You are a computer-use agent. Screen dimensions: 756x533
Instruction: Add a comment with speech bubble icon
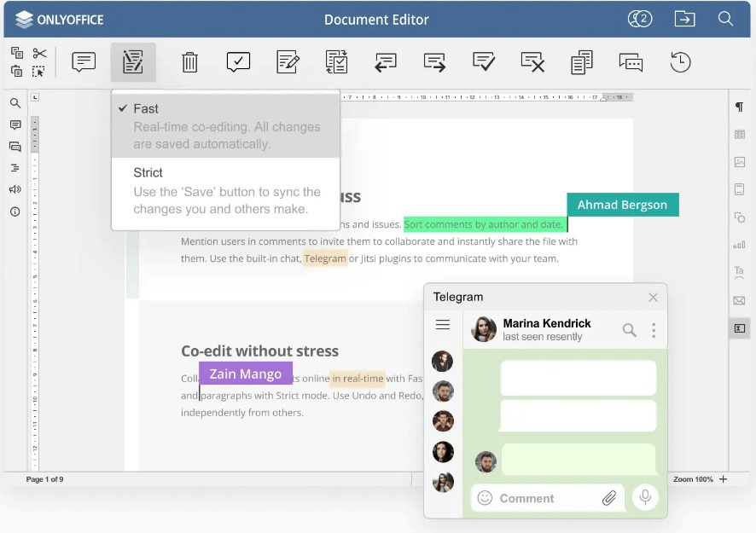[x=84, y=61]
